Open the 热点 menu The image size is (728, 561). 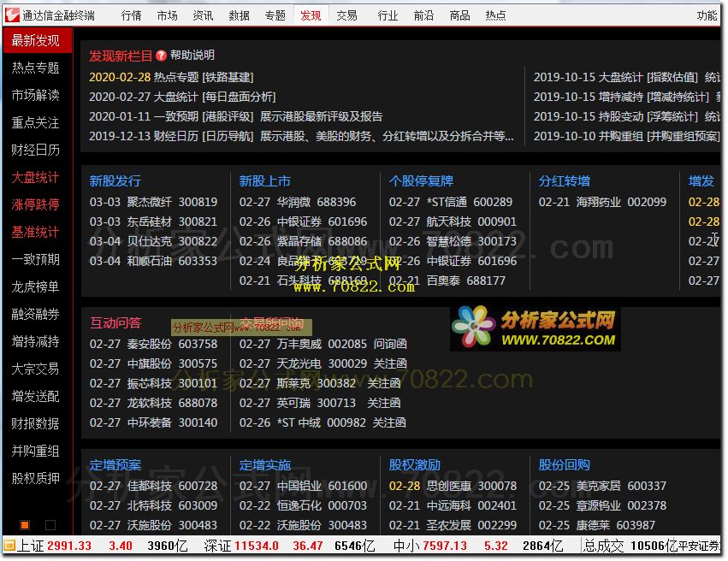coord(496,15)
